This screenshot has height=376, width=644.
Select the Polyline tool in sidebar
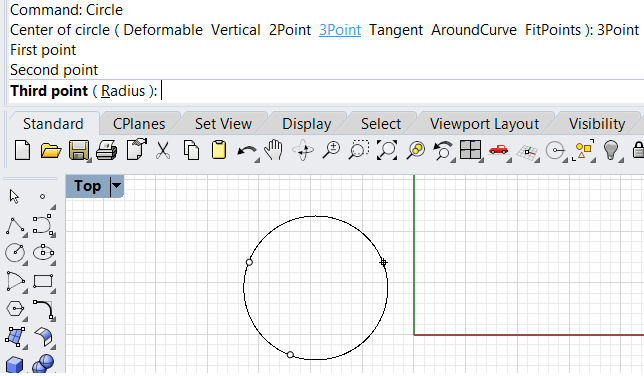tap(15, 226)
